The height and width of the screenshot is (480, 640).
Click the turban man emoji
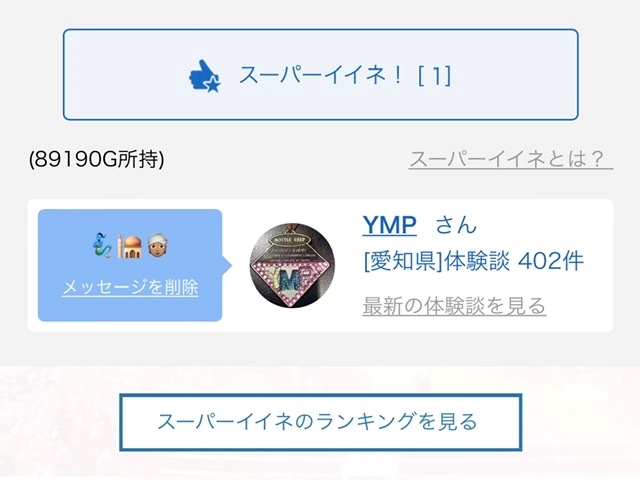158,246
